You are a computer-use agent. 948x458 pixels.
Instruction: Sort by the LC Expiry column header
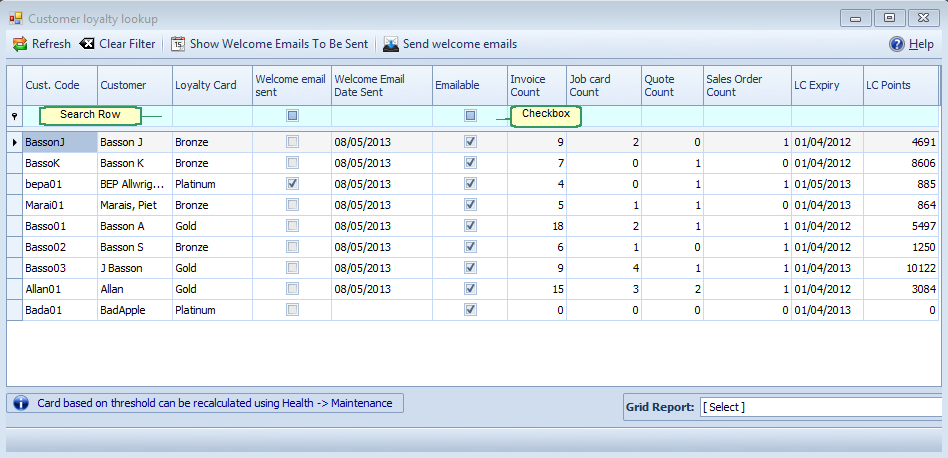pyautogui.click(x=827, y=85)
